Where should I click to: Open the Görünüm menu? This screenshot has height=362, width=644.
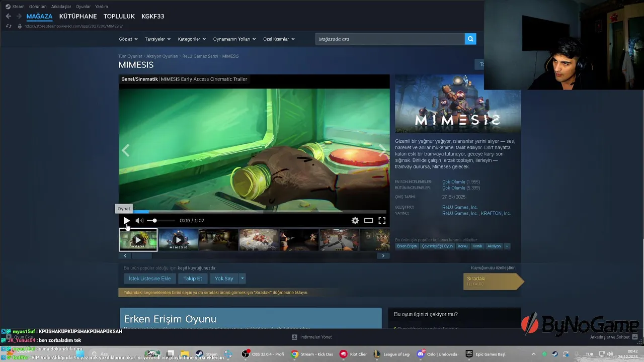[x=38, y=7]
